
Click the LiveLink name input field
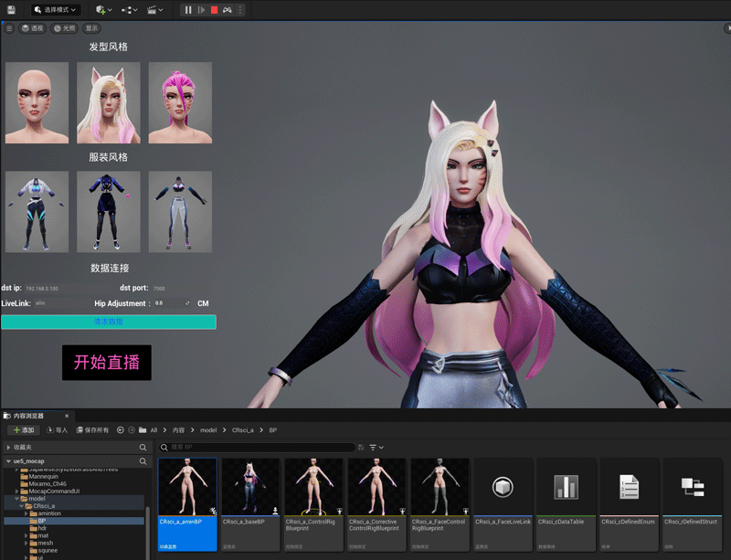pos(62,303)
